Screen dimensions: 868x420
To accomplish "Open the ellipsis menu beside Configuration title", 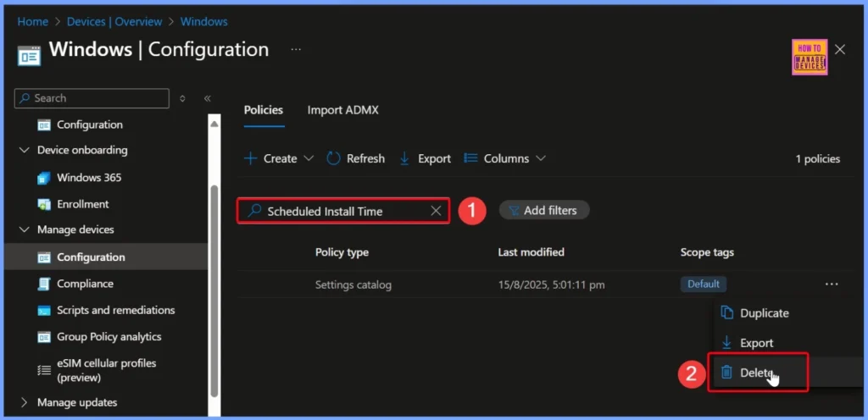I will [x=296, y=50].
